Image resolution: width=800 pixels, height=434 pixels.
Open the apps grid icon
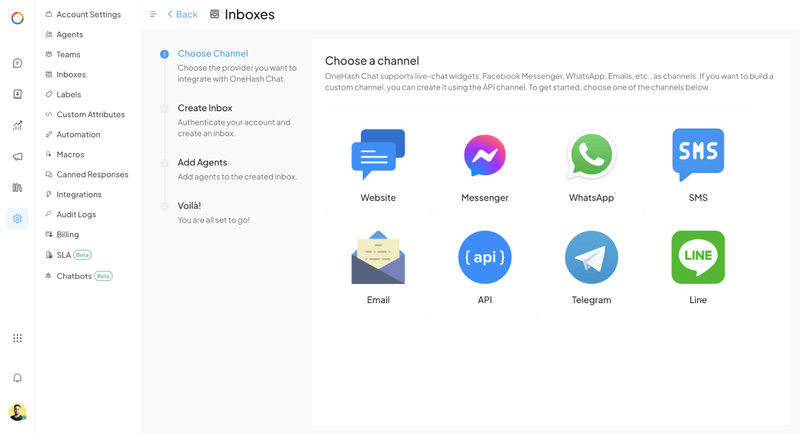tap(17, 338)
